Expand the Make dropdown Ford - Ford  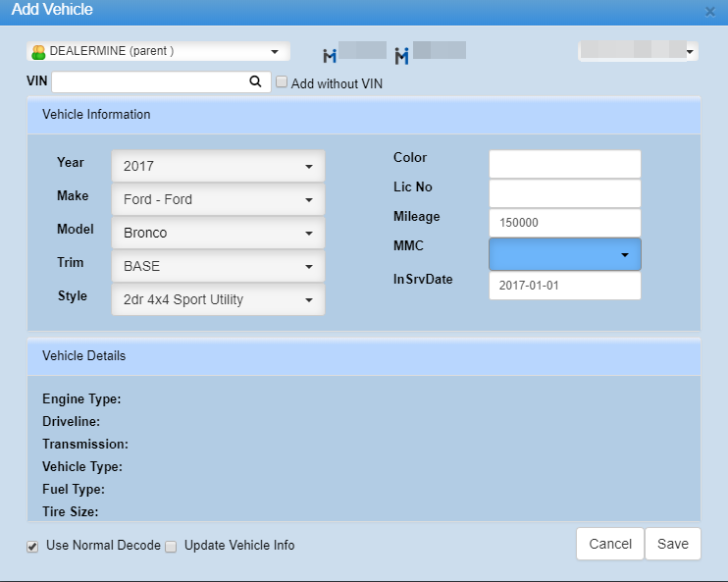tap(218, 200)
